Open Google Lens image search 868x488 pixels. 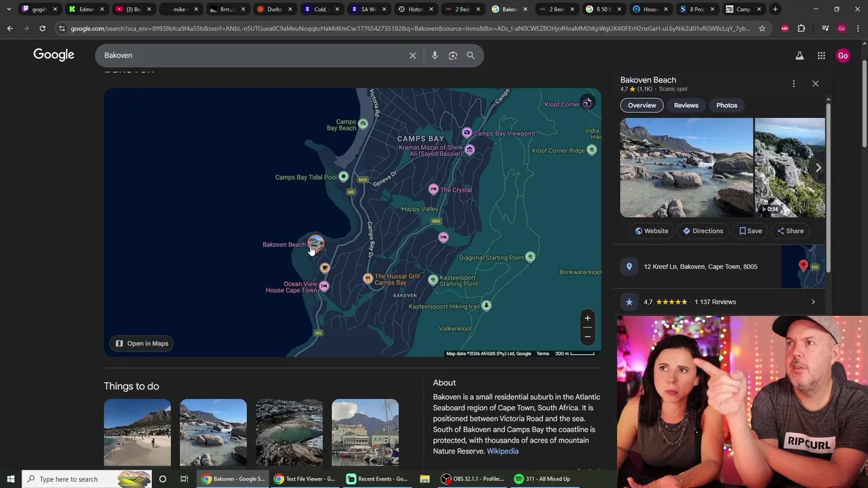pos(453,56)
